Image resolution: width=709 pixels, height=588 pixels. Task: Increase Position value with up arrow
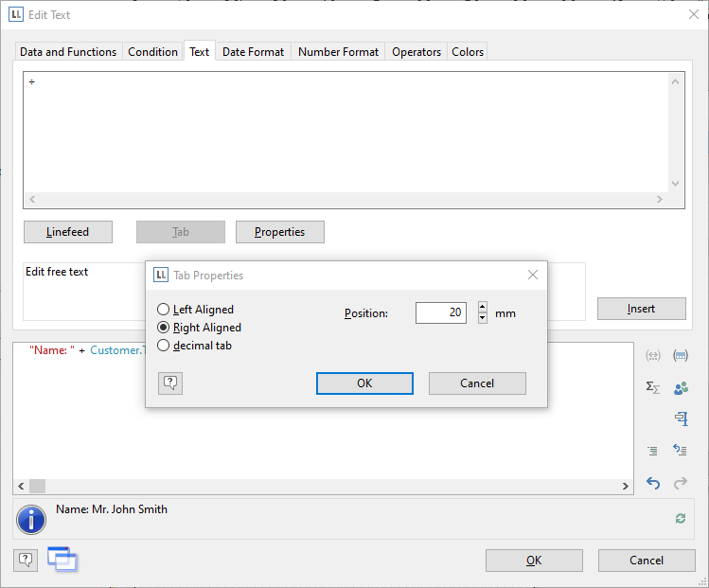(483, 307)
